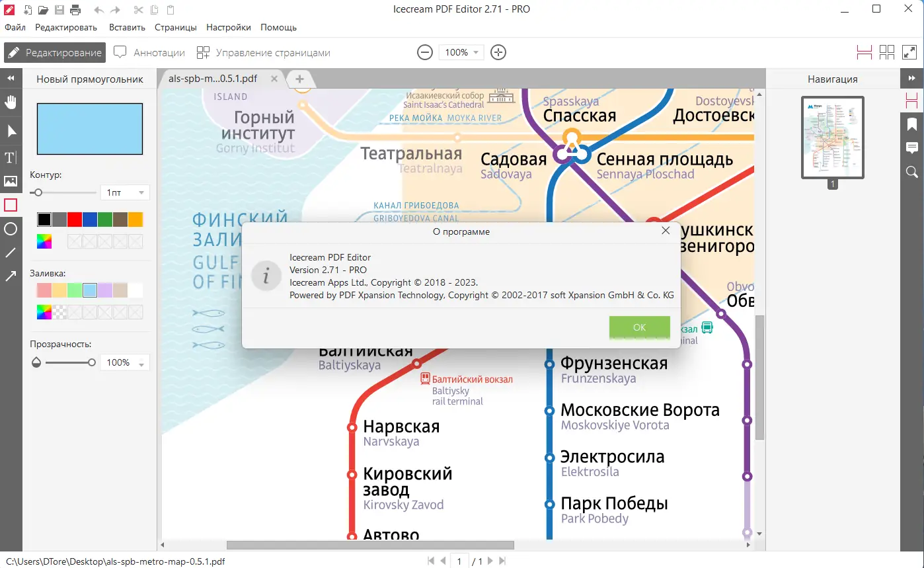The height and width of the screenshot is (568, 924).
Task: Open the Search panel
Action: (913, 172)
